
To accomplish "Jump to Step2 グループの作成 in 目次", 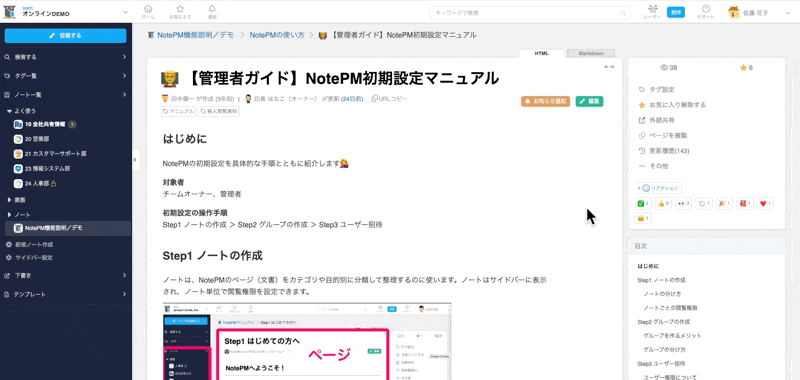I will click(x=663, y=322).
